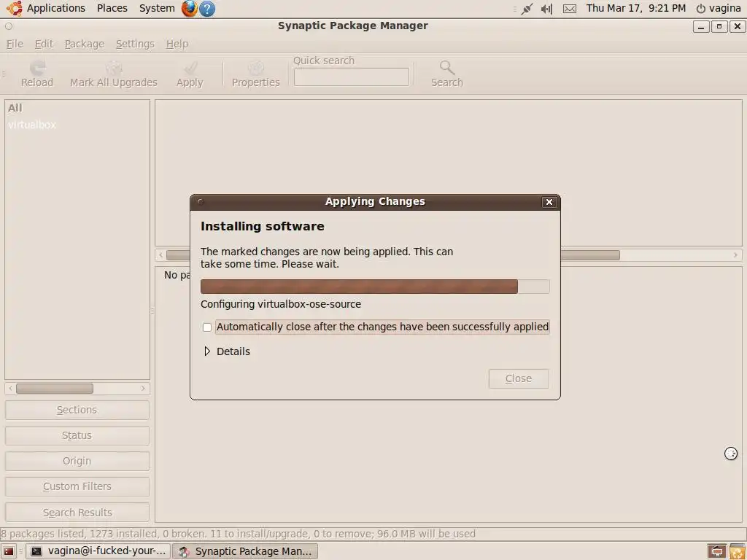This screenshot has height=560, width=747.
Task: Select the virtualbox filter entry
Action: click(x=32, y=125)
